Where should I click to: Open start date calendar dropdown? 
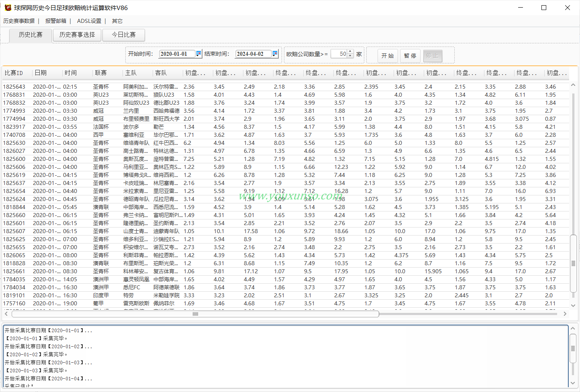tap(198, 53)
